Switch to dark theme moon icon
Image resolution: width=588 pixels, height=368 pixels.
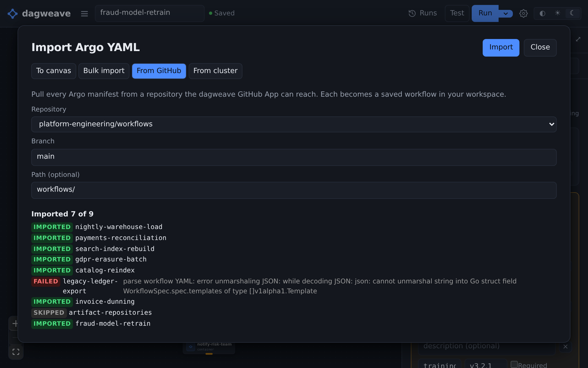tap(572, 13)
